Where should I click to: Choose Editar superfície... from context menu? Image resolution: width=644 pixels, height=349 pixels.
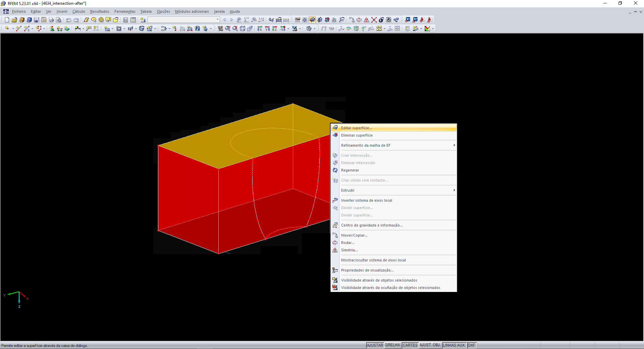(x=394, y=128)
